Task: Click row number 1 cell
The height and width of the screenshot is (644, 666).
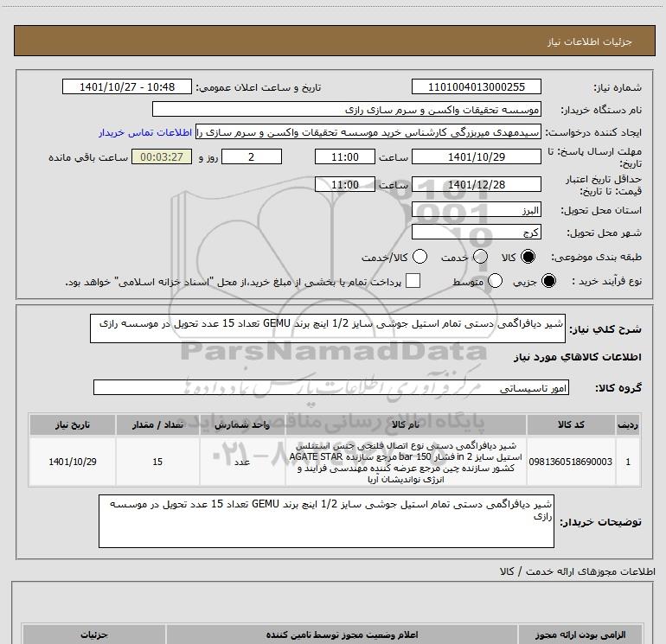Action: 628,462
